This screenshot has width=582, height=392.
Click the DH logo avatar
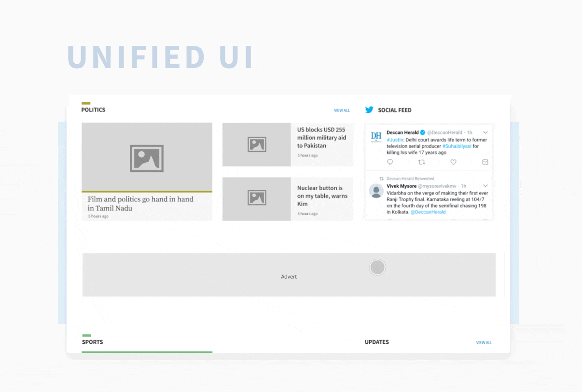click(x=376, y=137)
